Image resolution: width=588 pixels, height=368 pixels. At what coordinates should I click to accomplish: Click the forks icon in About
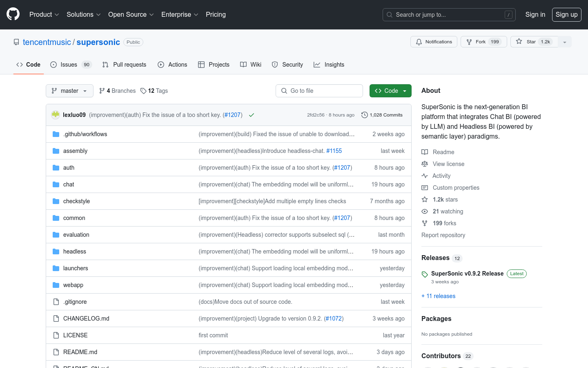[x=425, y=223]
